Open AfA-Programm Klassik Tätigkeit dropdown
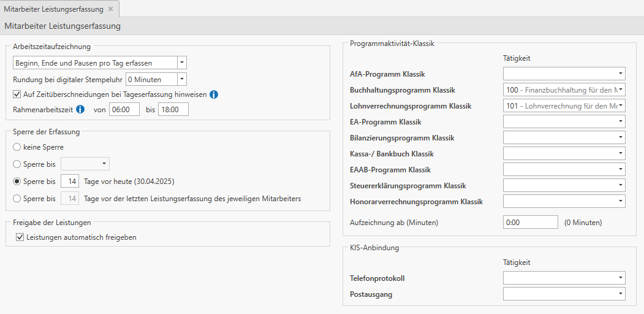The height and width of the screenshot is (314, 644). tap(621, 74)
